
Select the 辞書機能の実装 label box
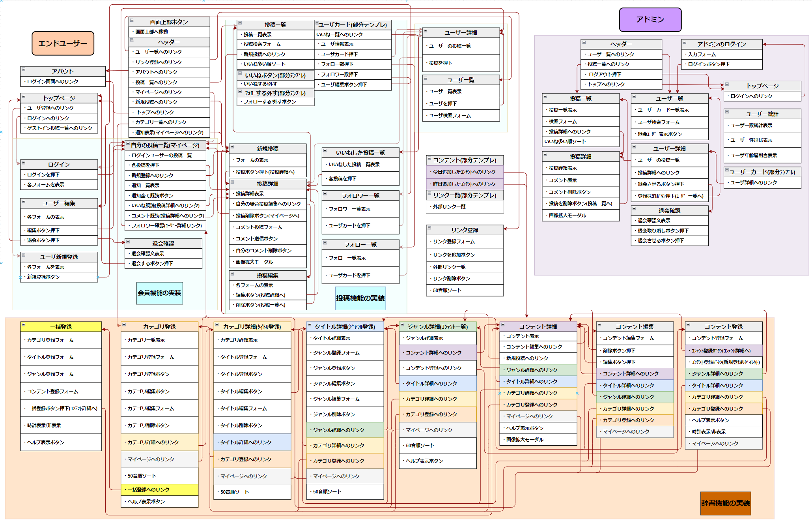(726, 503)
